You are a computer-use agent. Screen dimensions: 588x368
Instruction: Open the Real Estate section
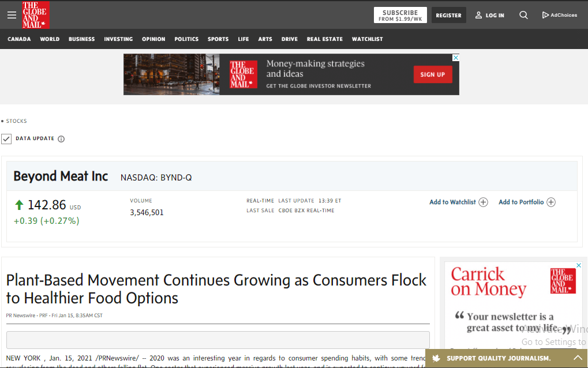(325, 39)
